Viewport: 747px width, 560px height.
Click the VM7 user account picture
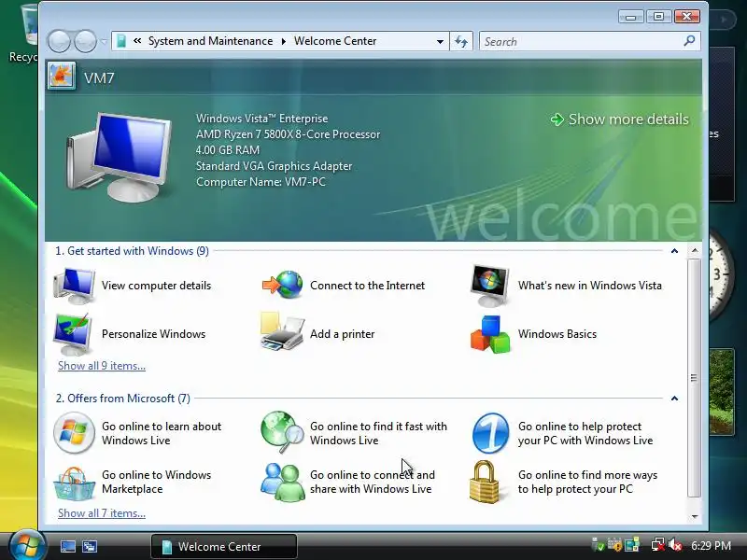(62, 76)
